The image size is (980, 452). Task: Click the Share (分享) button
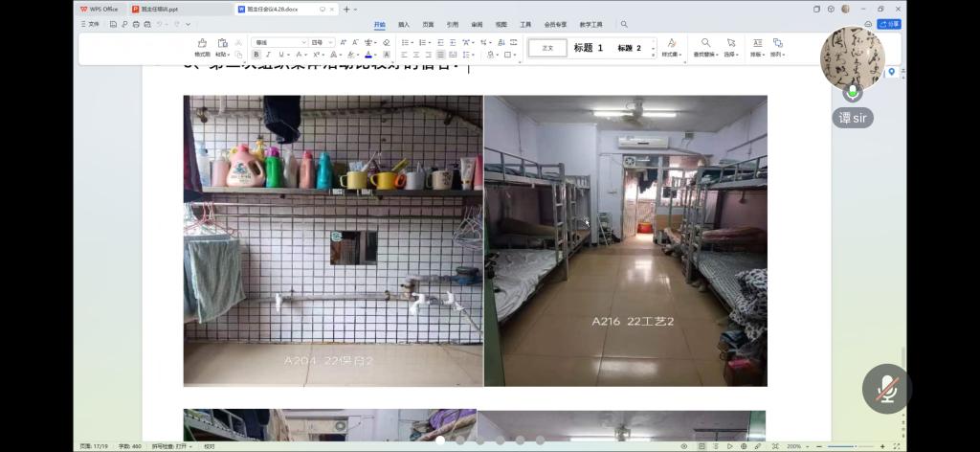point(889,24)
